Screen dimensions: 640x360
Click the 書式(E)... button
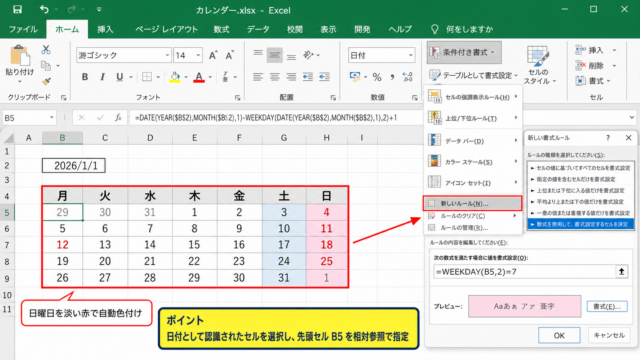pos(607,306)
